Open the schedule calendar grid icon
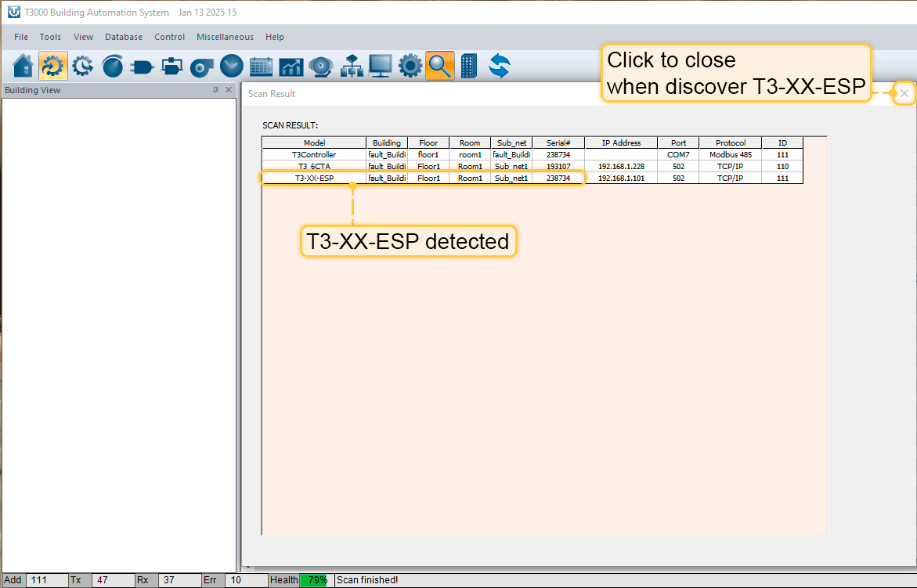 pyautogui.click(x=262, y=67)
